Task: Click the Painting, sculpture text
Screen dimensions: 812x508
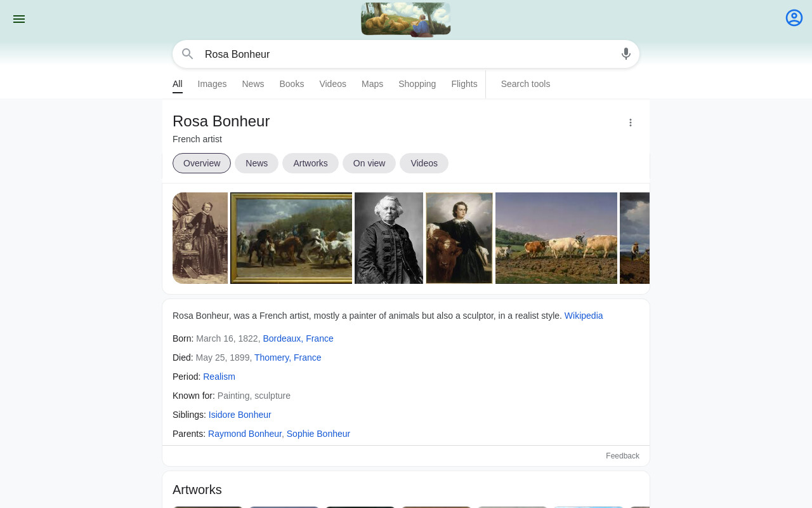Action: 254,396
